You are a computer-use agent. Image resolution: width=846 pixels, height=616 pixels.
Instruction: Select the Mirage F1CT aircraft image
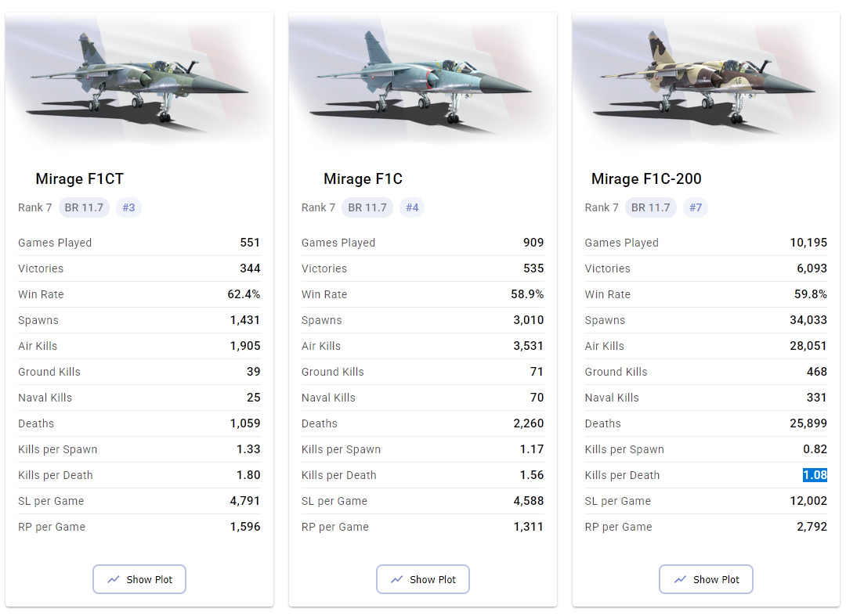[139, 80]
